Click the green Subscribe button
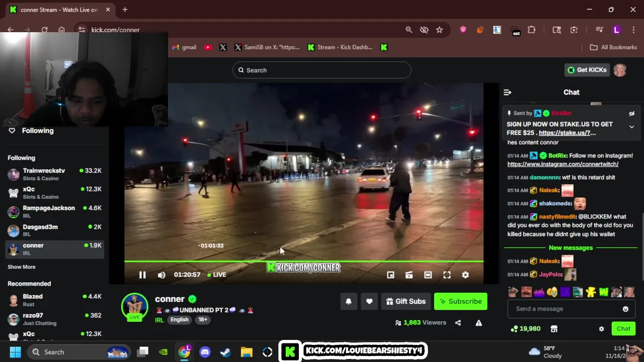Viewport: 644px width, 362px height. click(x=460, y=301)
